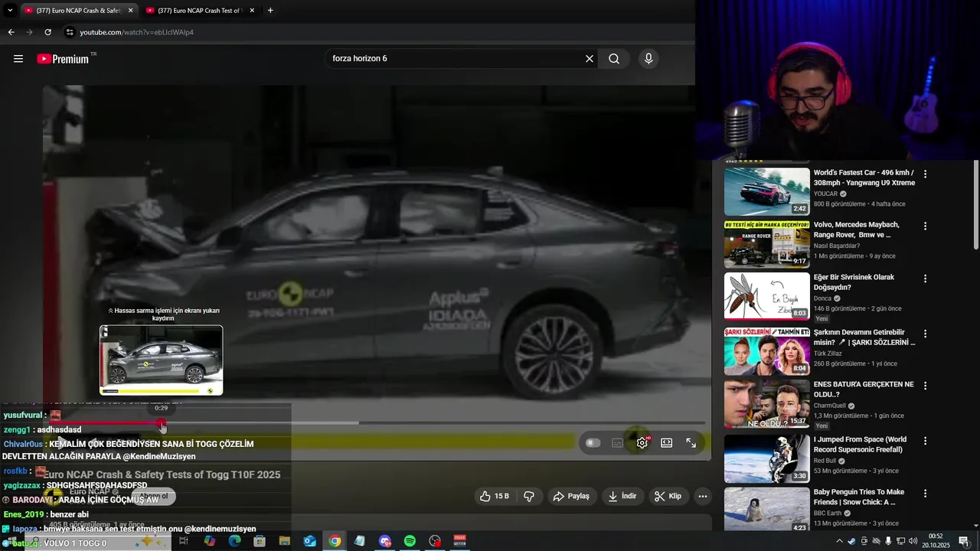The width and height of the screenshot is (980, 551).
Task: Clear the search box with the X
Action: pyautogui.click(x=590, y=59)
